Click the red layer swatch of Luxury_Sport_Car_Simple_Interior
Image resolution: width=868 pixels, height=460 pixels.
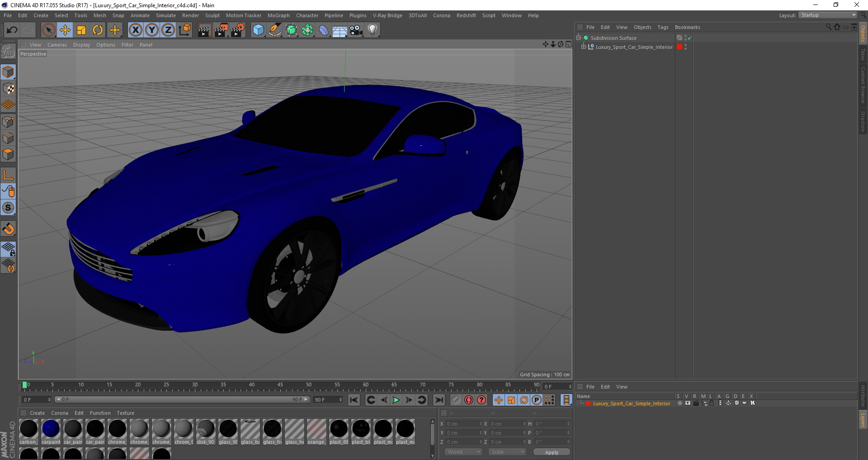(679, 47)
